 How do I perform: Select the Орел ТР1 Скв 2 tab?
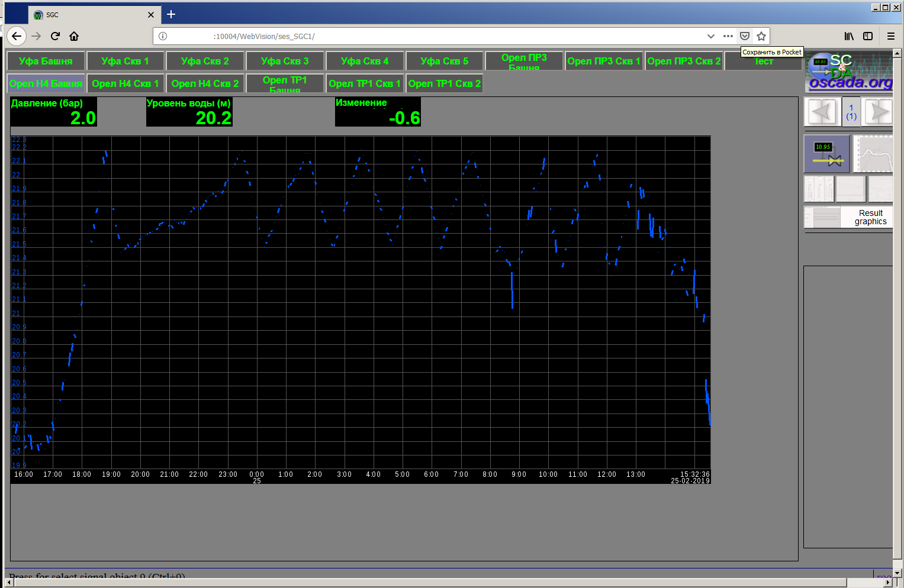tap(444, 83)
